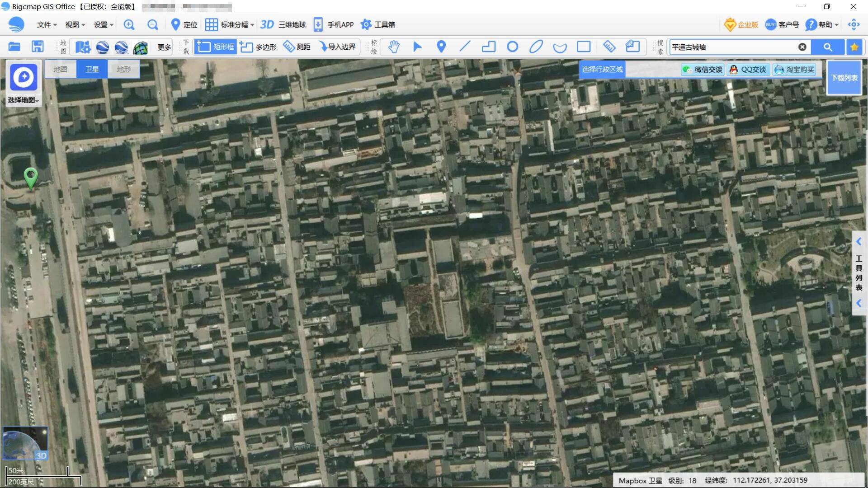Open the 视图 (View) menu
The image size is (868, 488).
point(75,24)
